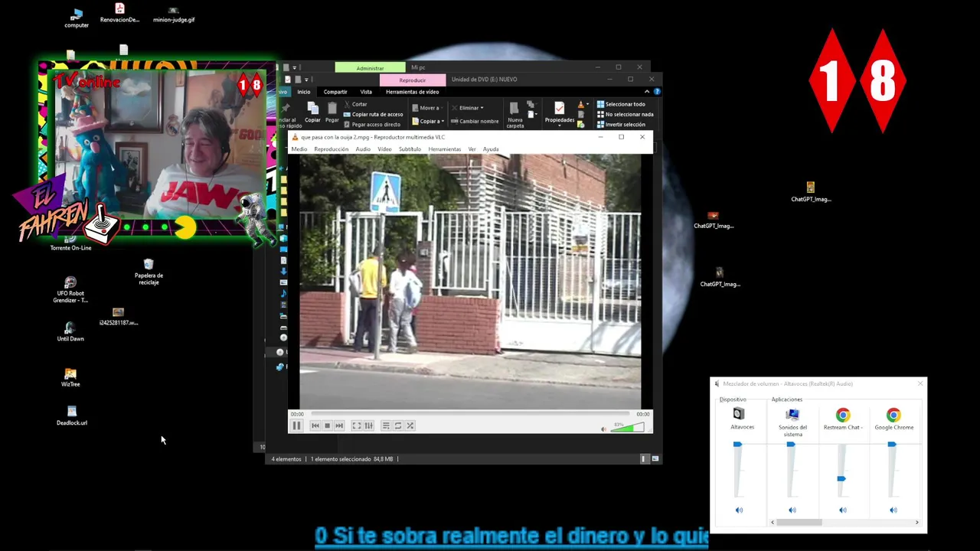The width and height of the screenshot is (980, 551).
Task: Click No seleccionar nada
Action: (x=625, y=114)
